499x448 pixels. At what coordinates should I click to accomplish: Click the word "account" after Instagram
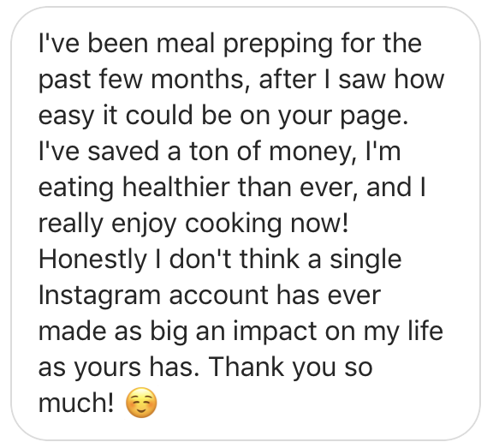click(219, 296)
